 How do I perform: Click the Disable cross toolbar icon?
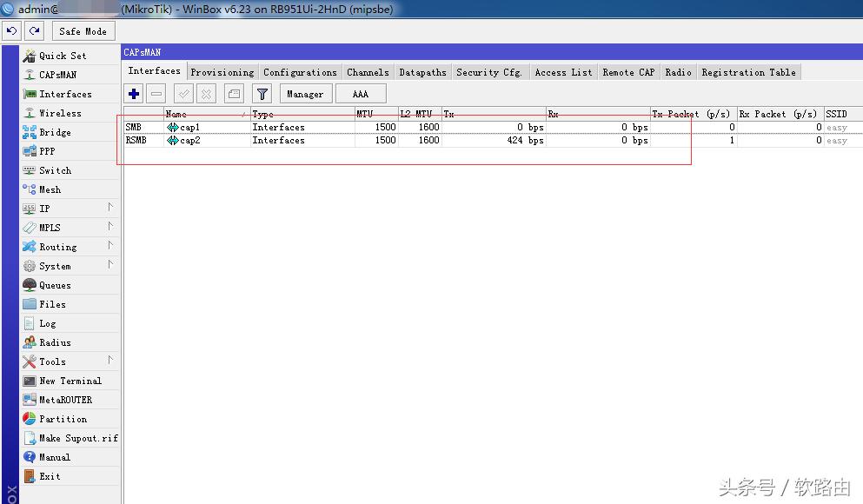(x=206, y=94)
